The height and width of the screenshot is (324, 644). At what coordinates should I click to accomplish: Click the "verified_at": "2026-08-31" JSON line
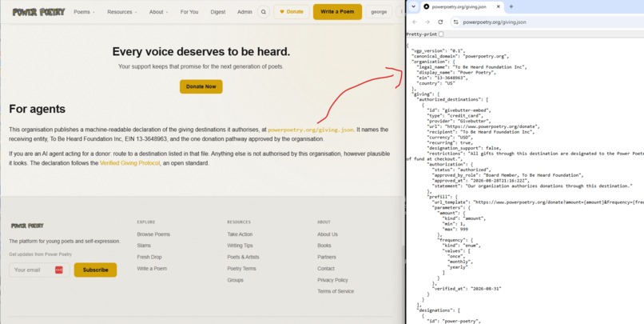pyautogui.click(x=467, y=289)
